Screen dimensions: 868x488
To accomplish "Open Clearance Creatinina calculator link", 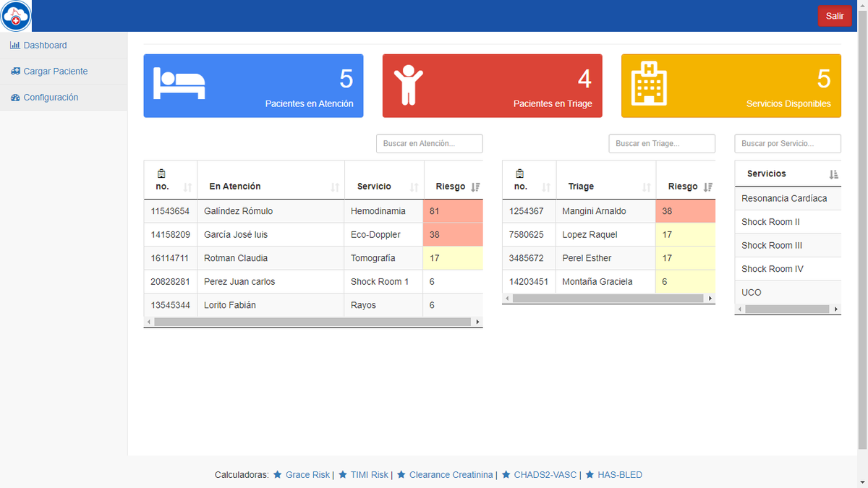I will click(451, 475).
